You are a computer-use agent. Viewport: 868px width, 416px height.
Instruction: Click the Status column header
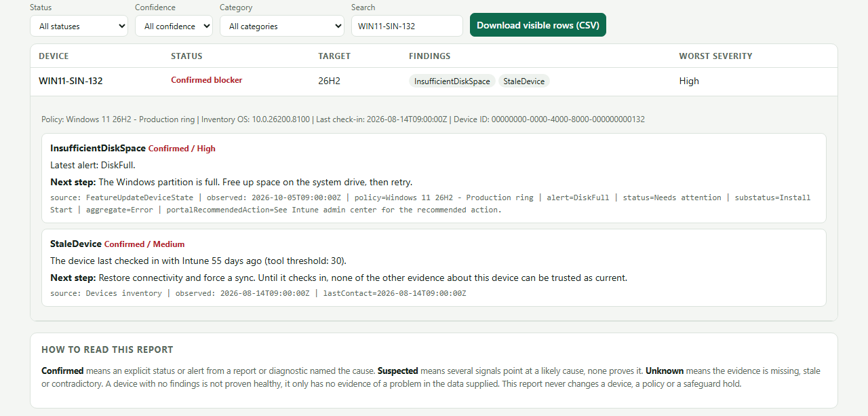(x=186, y=56)
